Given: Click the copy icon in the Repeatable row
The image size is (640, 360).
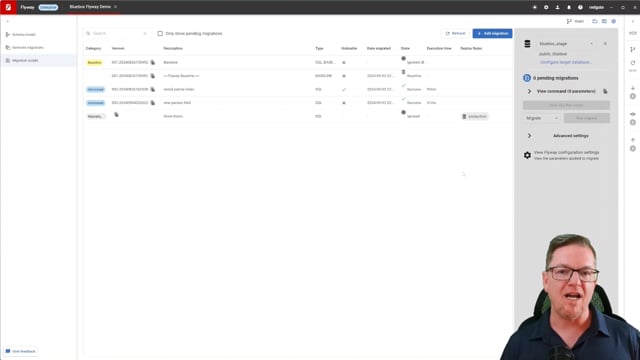Looking at the screenshot, I should (x=116, y=115).
